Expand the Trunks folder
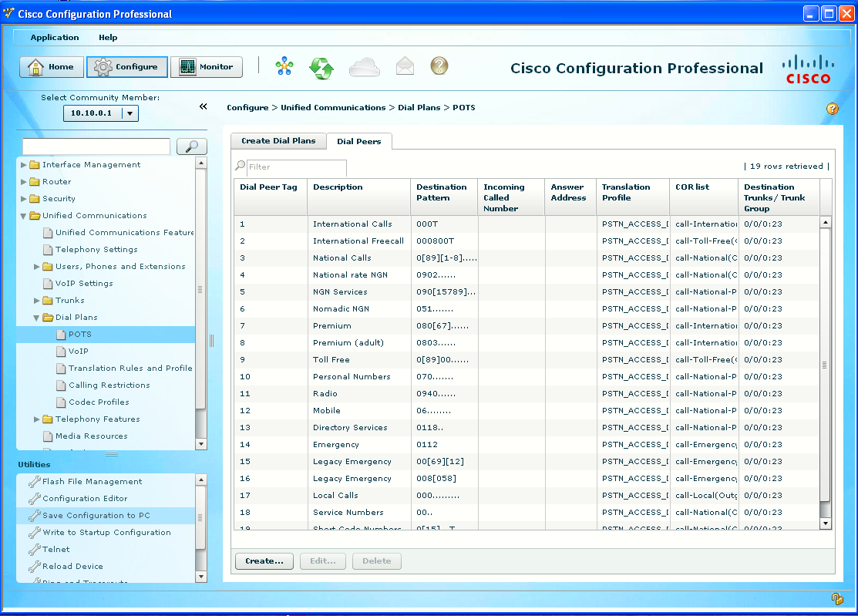Viewport: 858px width, 616px height. (37, 301)
